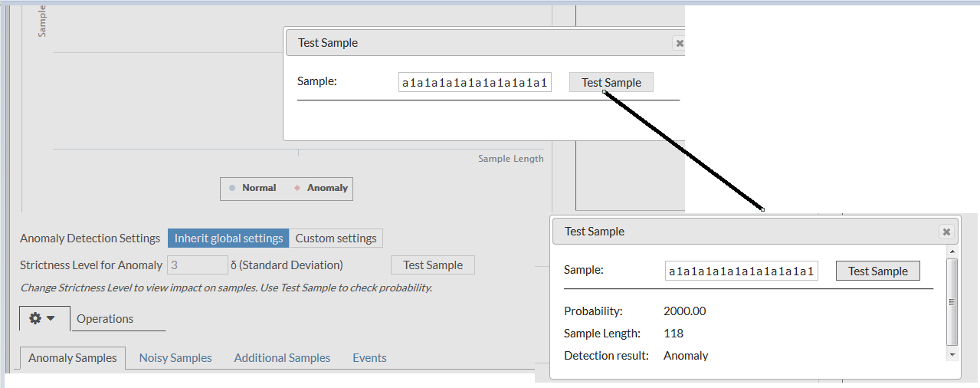Click scroll-up arrow in results dialog

[x=952, y=252]
